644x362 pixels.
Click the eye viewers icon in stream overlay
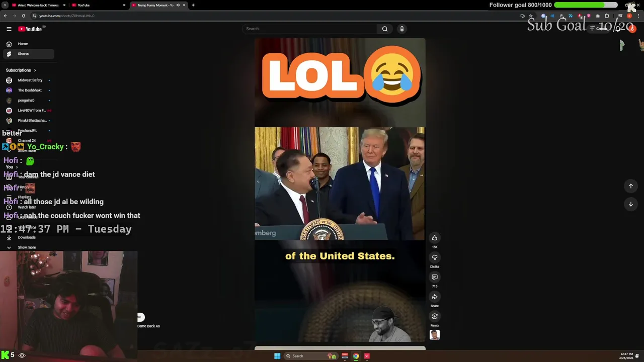click(x=22, y=355)
